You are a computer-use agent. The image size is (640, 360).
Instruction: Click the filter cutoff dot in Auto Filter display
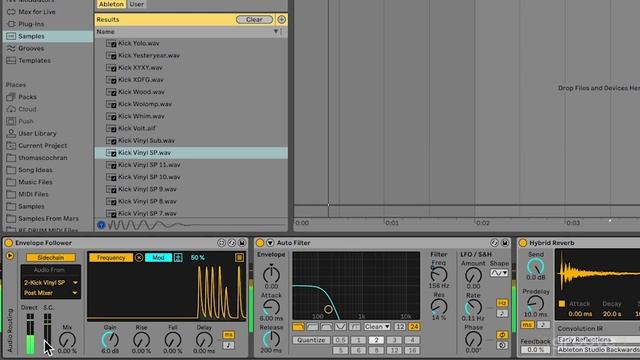point(328,309)
